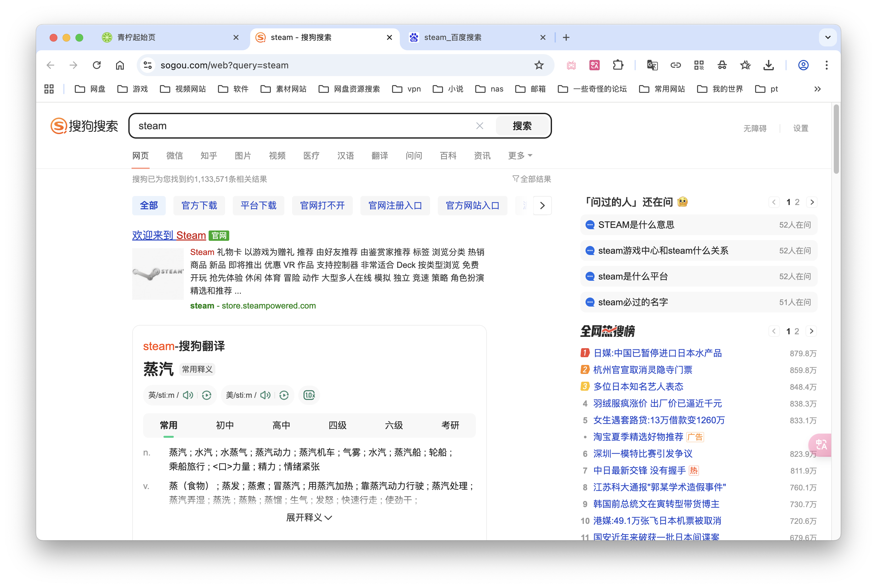The width and height of the screenshot is (877, 588).
Task: Expand the 更多 dropdown in search categories
Action: pyautogui.click(x=520, y=155)
